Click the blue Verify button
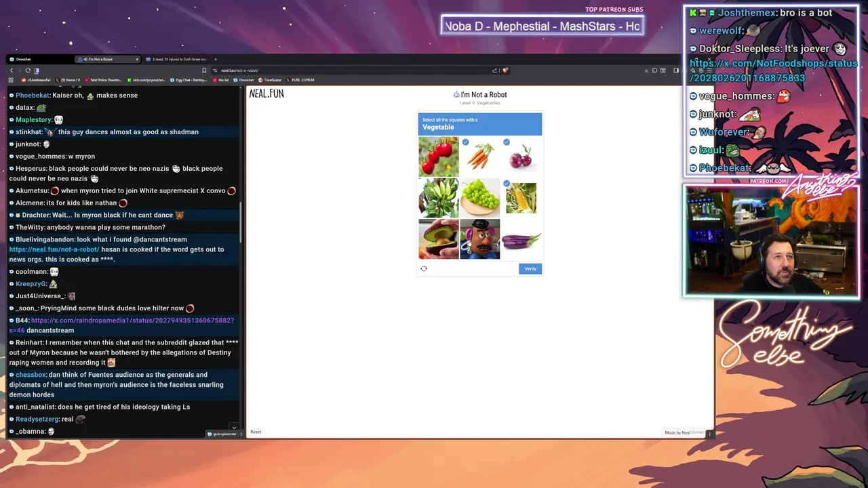This screenshot has height=488, width=868. coord(530,268)
